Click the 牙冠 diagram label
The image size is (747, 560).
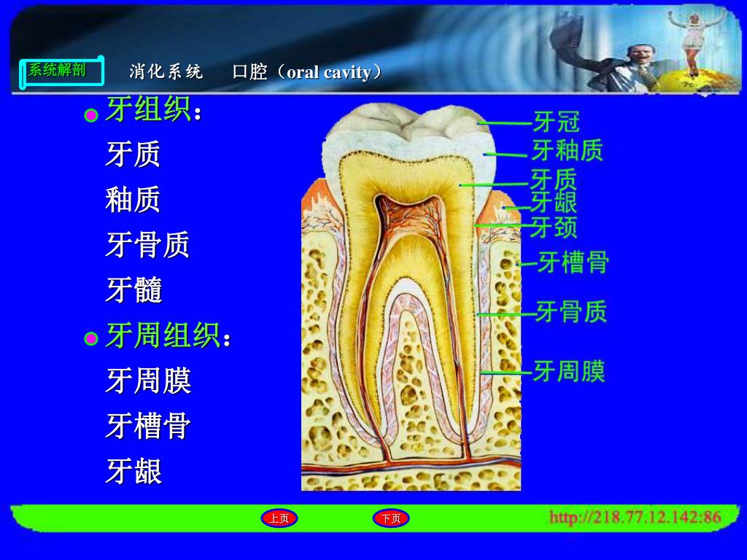(557, 122)
